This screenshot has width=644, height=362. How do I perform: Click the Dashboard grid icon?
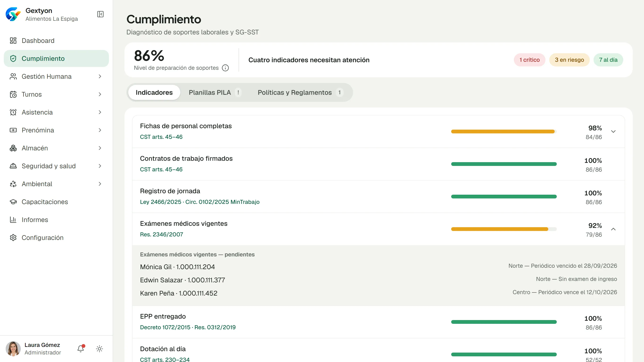13,41
